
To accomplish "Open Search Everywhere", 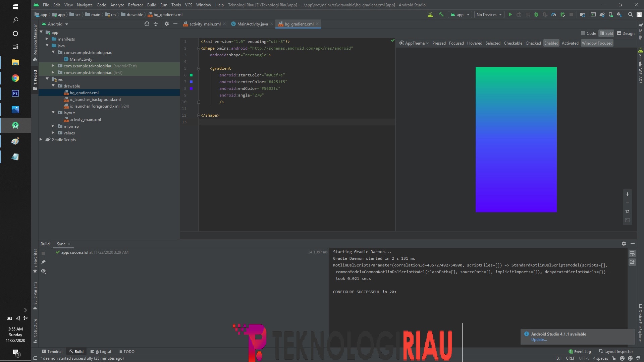I will tap(630, 14).
